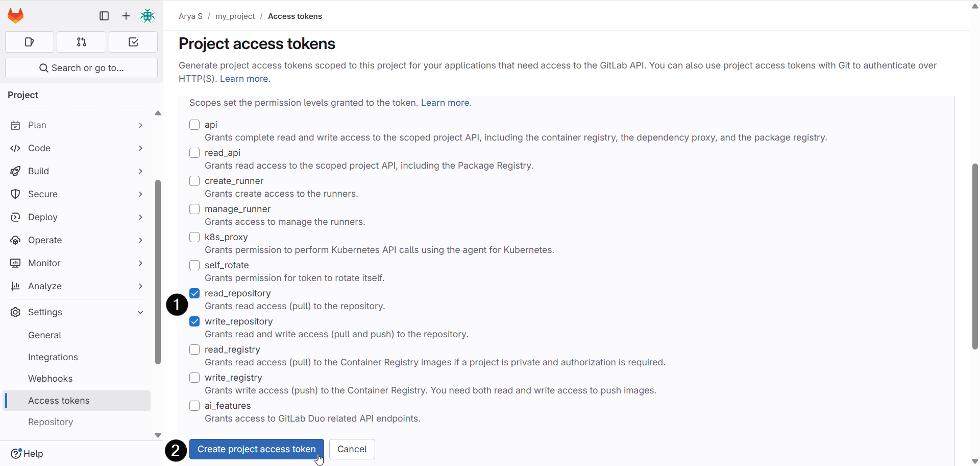The height and width of the screenshot is (466, 980).
Task: Enable the write_registry scope
Action: [x=194, y=377]
